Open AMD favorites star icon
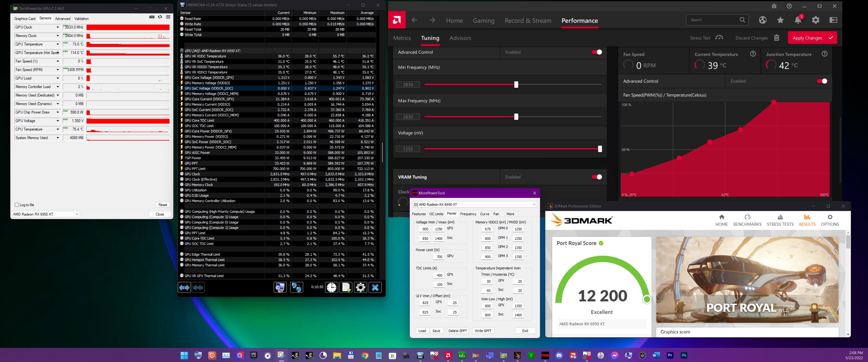Viewport: 868px width, 362px height. pyautogui.click(x=780, y=20)
